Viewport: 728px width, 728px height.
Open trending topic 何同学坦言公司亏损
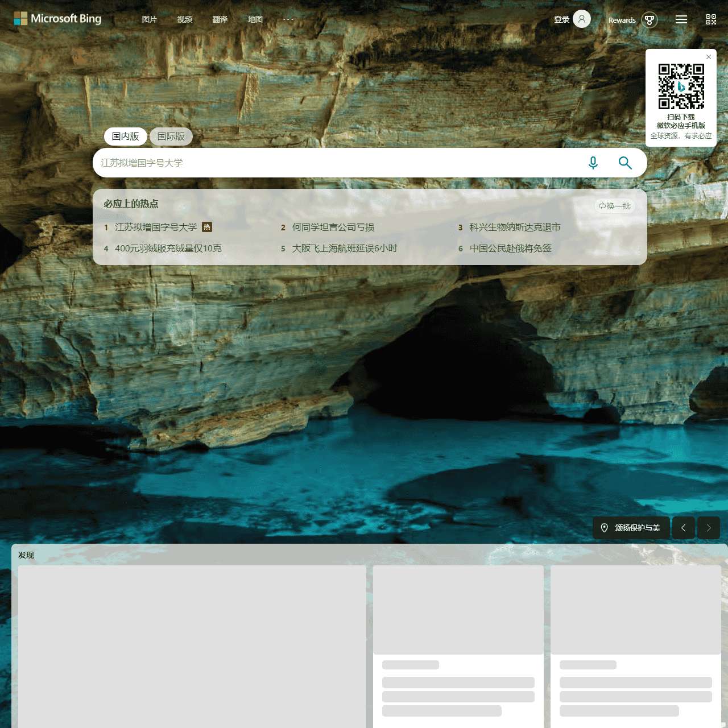(x=333, y=227)
